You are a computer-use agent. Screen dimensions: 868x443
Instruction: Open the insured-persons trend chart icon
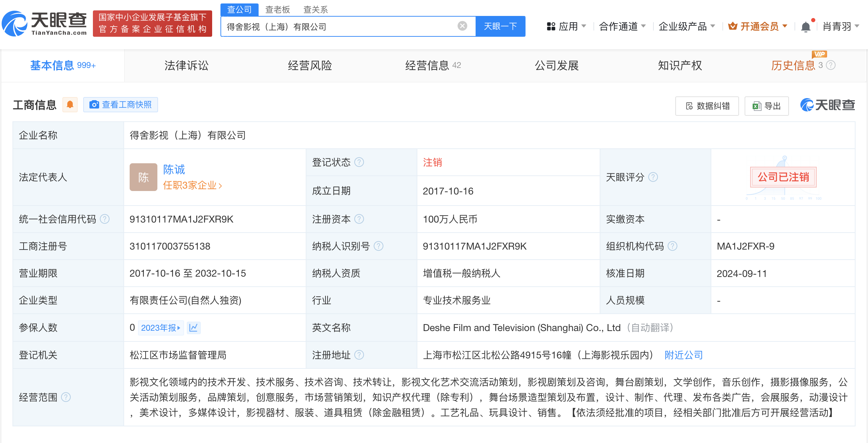point(194,328)
